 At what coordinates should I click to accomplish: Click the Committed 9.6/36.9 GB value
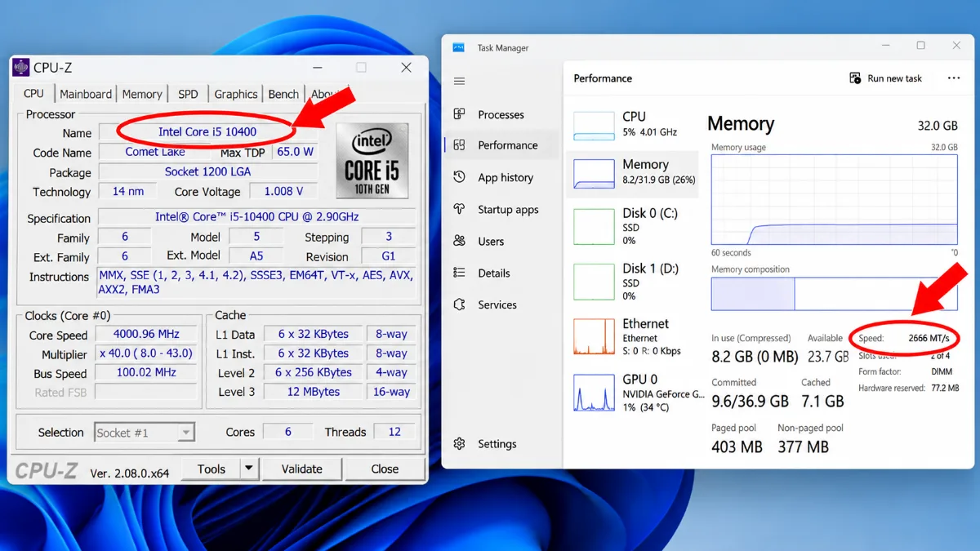750,401
